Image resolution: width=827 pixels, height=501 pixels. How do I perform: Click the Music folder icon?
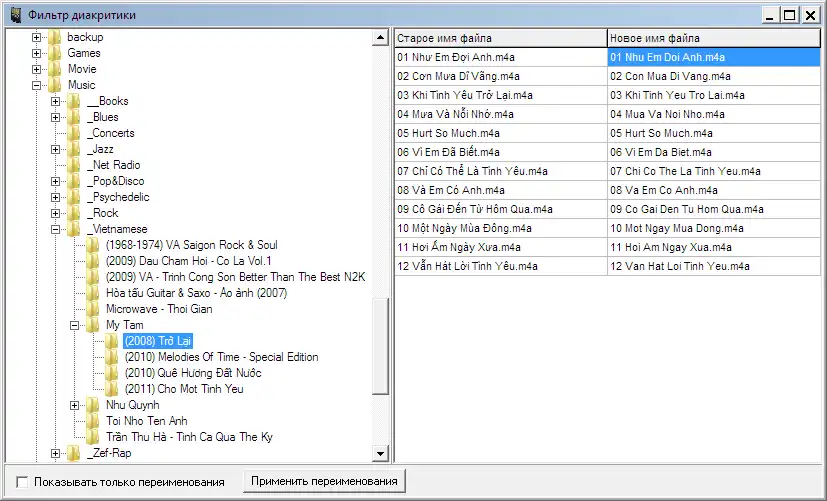[x=54, y=85]
